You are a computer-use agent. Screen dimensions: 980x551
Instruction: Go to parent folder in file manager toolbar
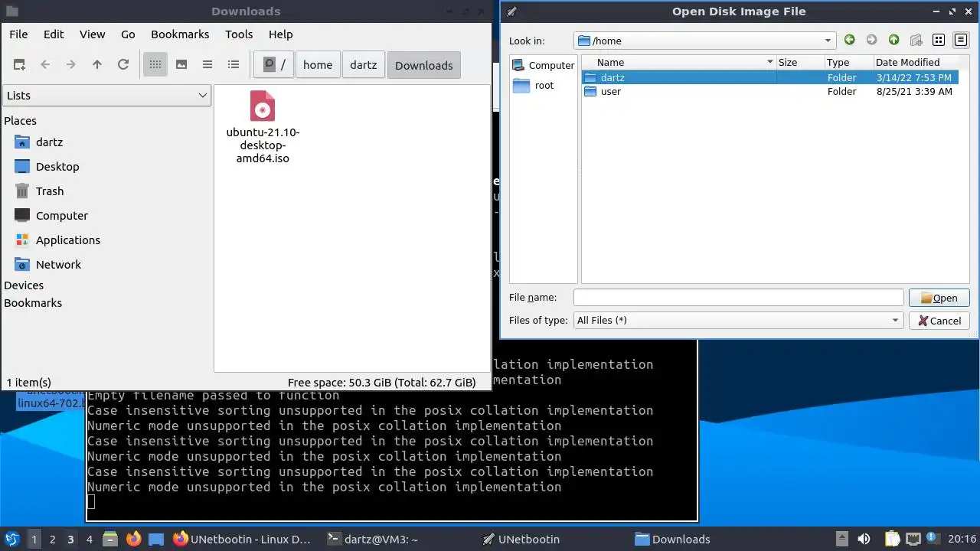[97, 65]
